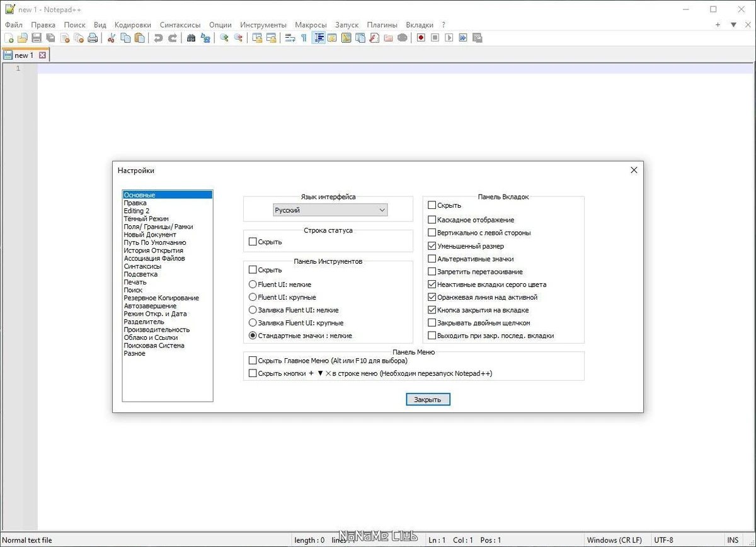
Task: Click the Cut scissors icon
Action: pyautogui.click(x=111, y=38)
